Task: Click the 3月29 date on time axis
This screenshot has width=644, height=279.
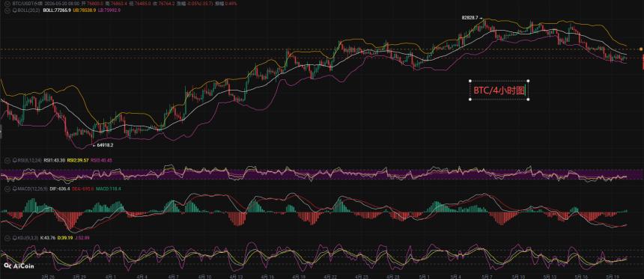Action: 79,277
